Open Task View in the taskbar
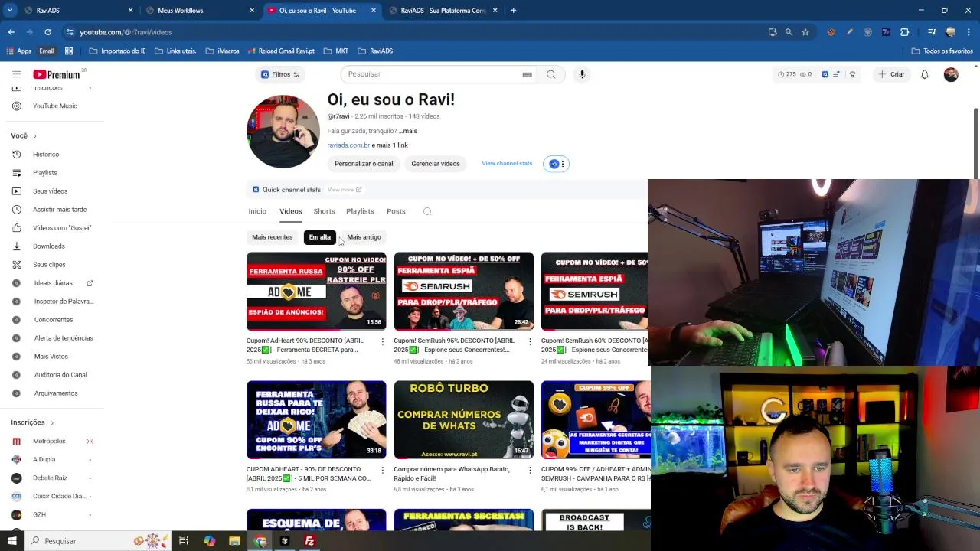 click(x=184, y=541)
